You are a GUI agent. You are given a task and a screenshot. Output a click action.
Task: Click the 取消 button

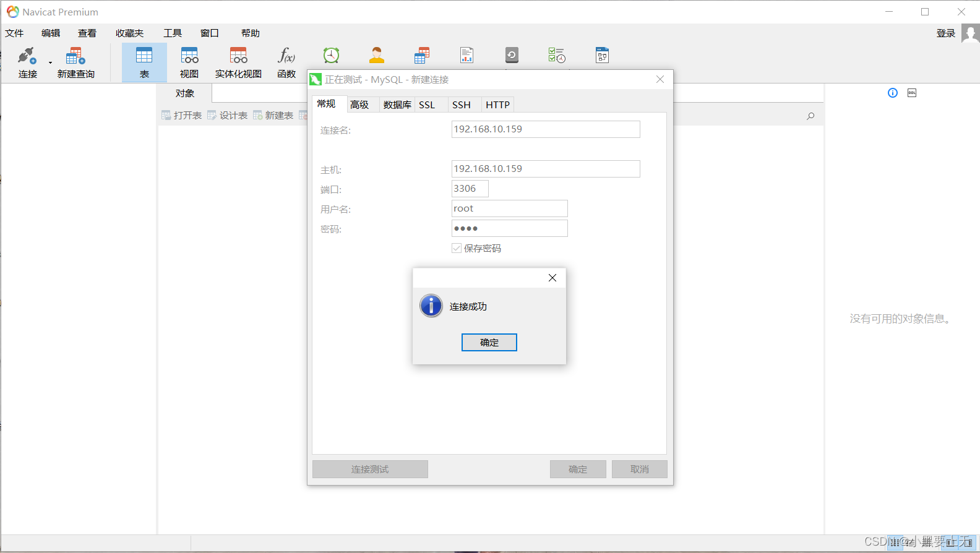[x=640, y=469]
